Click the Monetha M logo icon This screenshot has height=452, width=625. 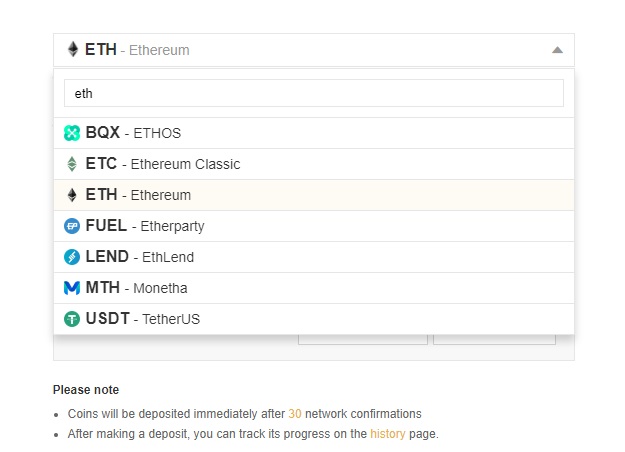(x=72, y=288)
